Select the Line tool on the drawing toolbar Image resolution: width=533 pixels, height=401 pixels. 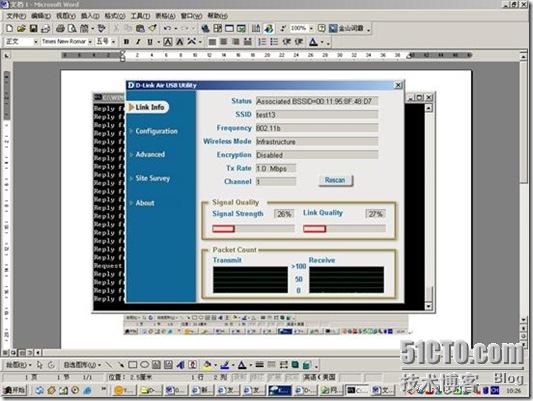pyautogui.click(x=108, y=365)
